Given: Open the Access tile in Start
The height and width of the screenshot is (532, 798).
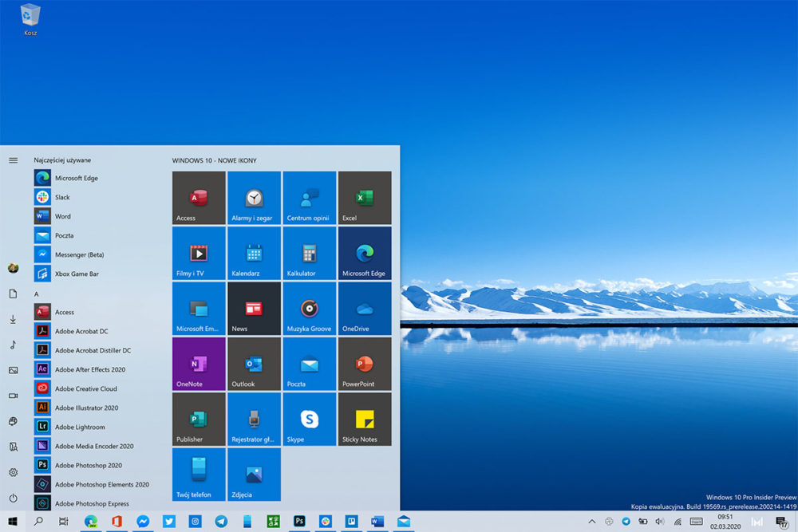Looking at the screenshot, I should pyautogui.click(x=199, y=198).
